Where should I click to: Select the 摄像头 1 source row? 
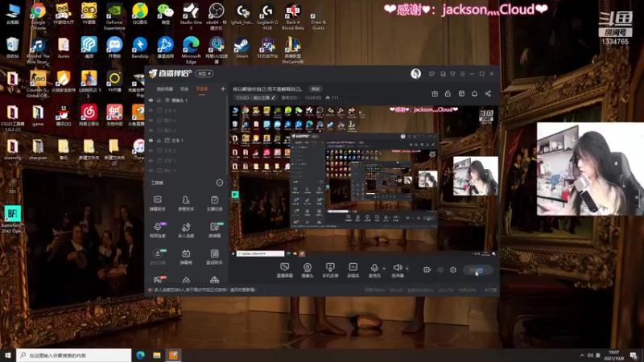186,100
